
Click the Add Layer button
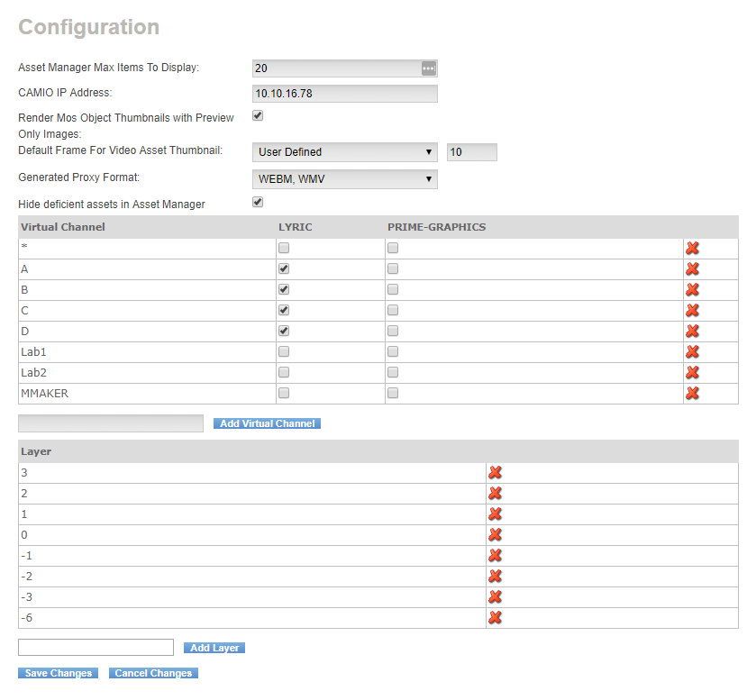click(214, 648)
